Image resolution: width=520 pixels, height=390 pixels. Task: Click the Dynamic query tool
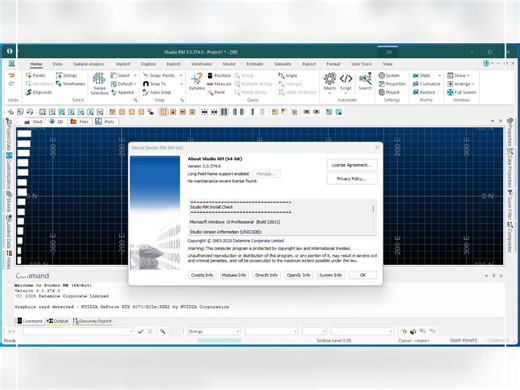pyautogui.click(x=197, y=82)
